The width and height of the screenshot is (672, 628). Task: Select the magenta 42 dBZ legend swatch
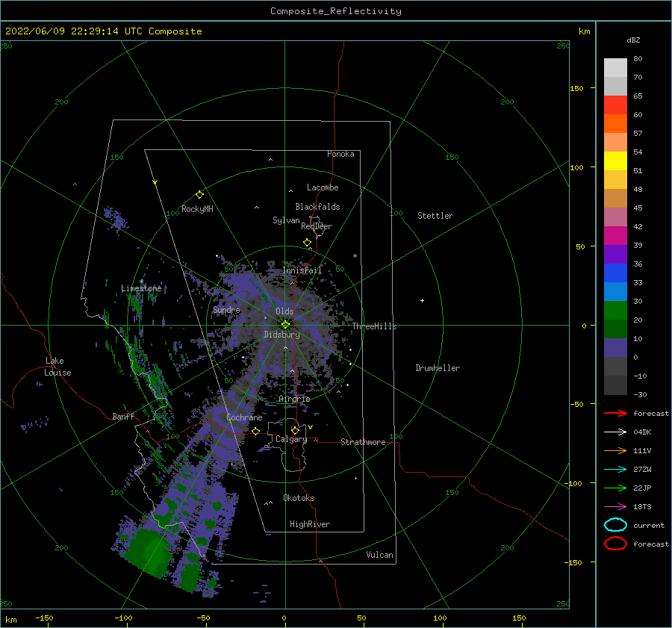click(x=615, y=235)
